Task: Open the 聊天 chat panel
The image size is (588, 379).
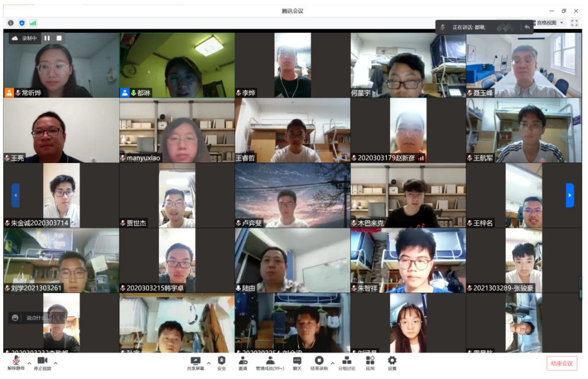Action: (297, 363)
